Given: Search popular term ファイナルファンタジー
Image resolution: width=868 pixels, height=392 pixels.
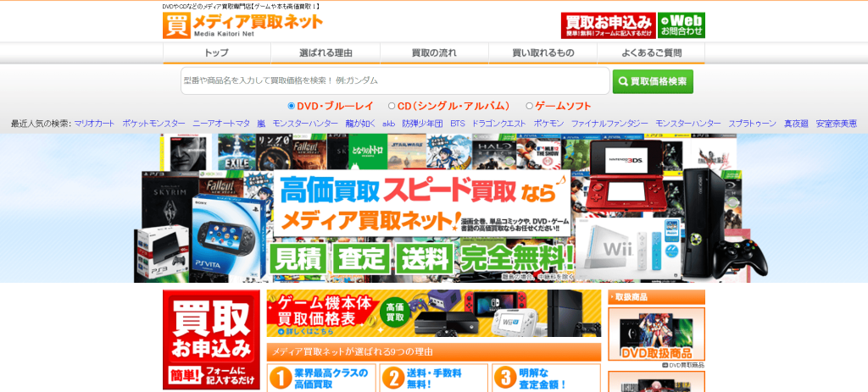Looking at the screenshot, I should 609,124.
